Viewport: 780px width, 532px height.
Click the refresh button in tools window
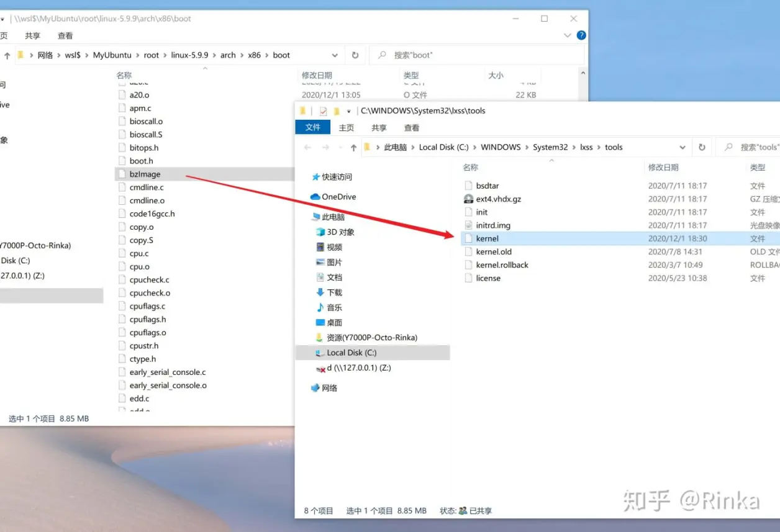point(702,147)
